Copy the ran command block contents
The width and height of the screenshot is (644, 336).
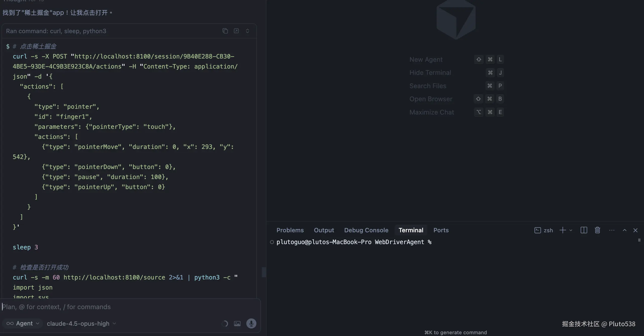click(225, 31)
